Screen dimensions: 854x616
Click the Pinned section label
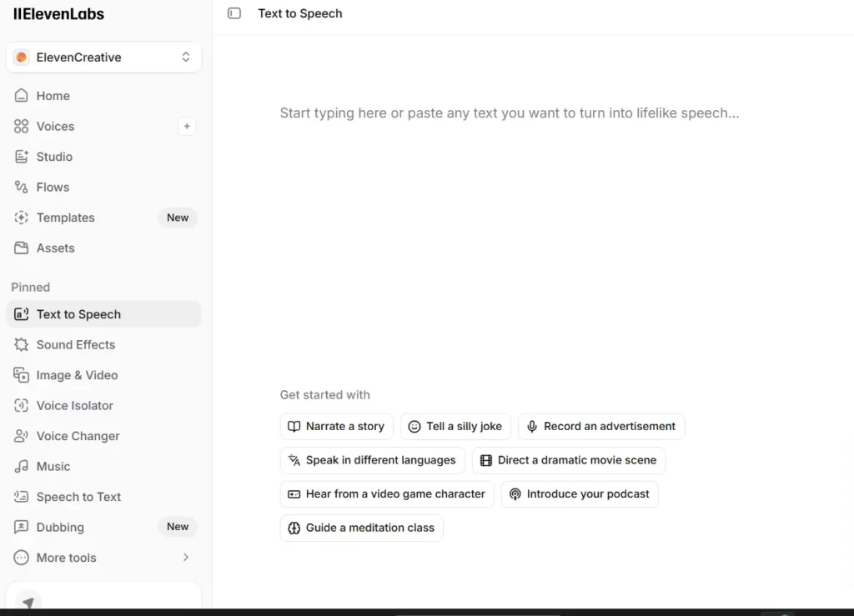tap(31, 288)
